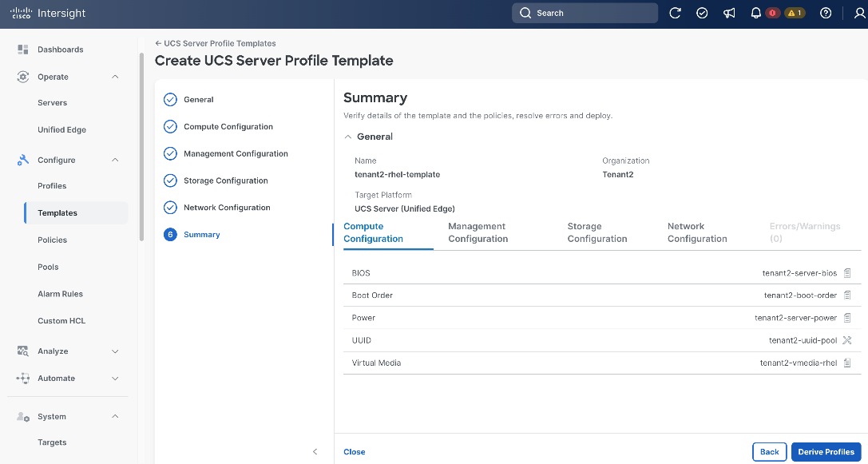Click the UCS Server (Unified Edge) value
868x464 pixels.
tap(405, 208)
